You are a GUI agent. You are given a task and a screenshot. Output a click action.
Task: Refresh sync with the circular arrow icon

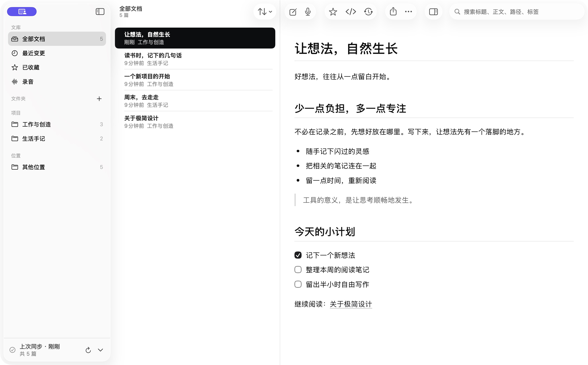[88, 350]
